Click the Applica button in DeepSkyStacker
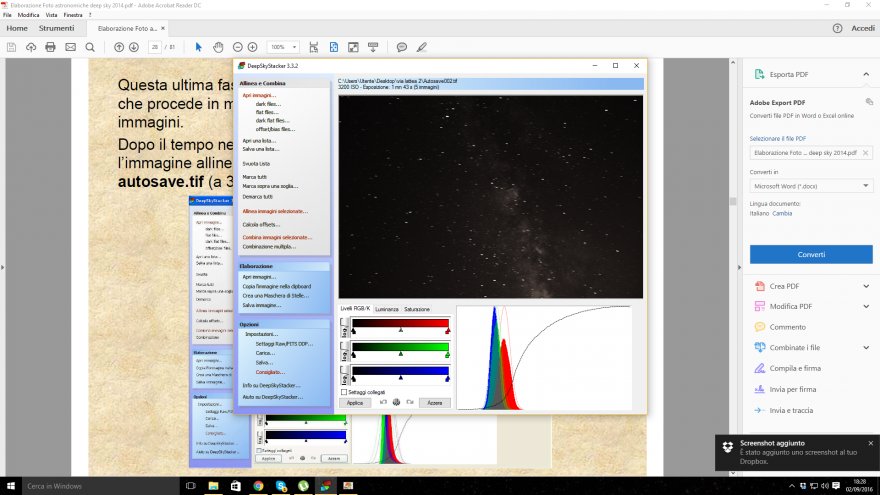 [x=355, y=403]
